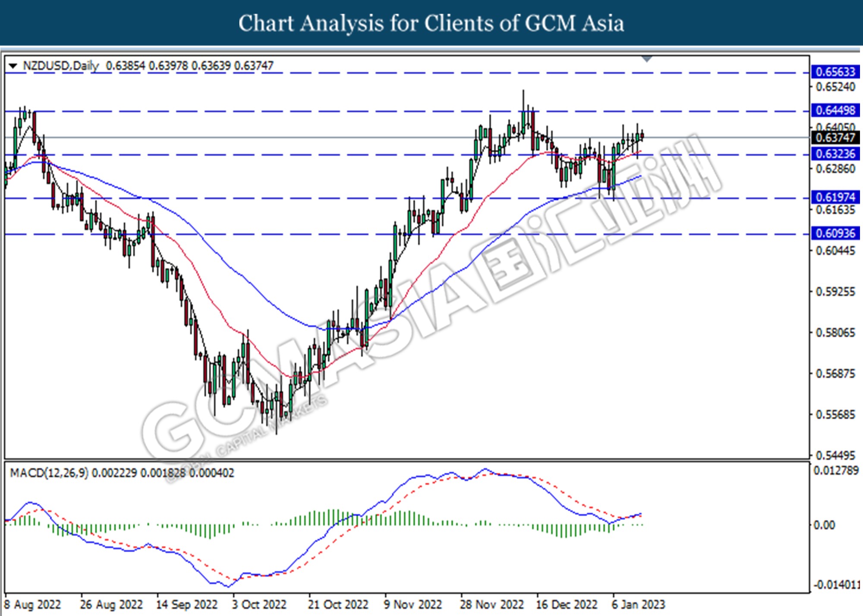Click the 0.62860 price scale value

835,169
